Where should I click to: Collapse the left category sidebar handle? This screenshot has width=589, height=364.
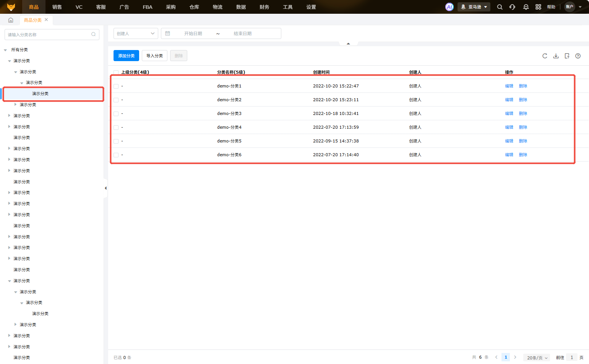pos(105,188)
